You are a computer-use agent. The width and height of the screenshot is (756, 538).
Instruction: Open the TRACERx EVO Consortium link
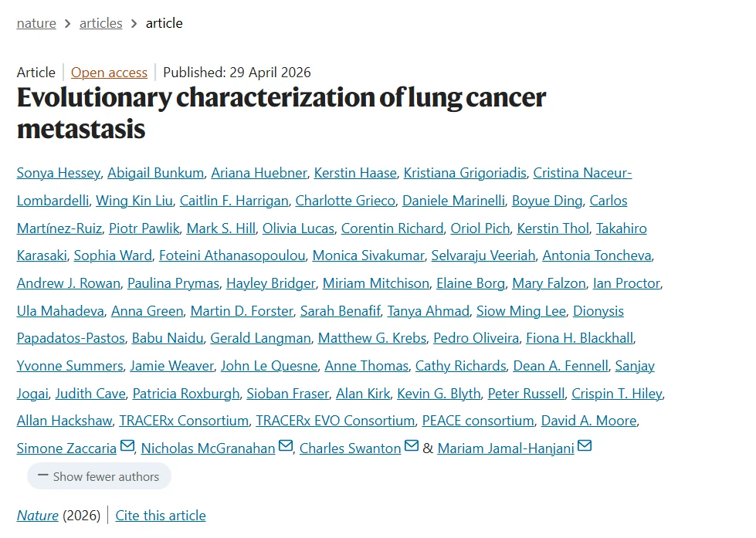coord(335,421)
